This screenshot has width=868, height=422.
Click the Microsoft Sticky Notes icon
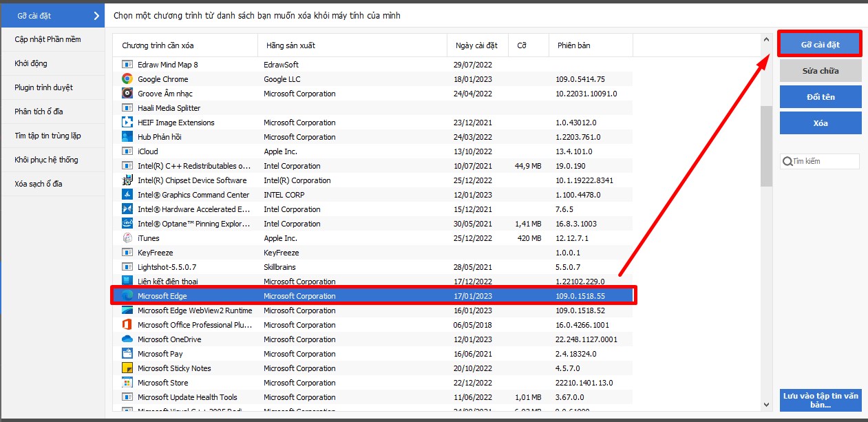coord(127,368)
